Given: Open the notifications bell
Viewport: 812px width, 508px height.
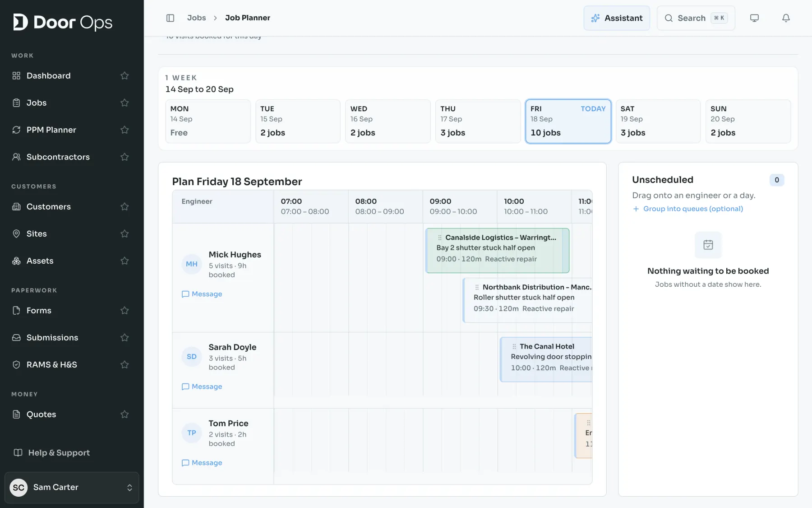Looking at the screenshot, I should 786,18.
